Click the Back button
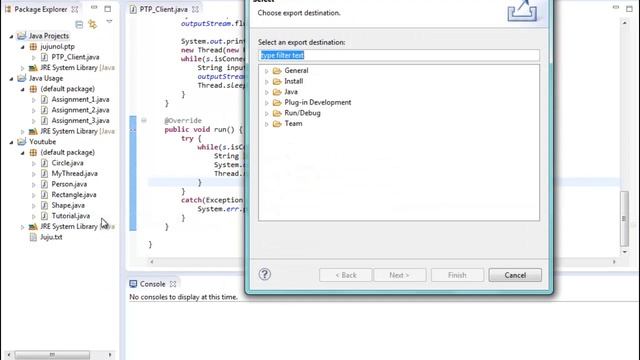 [346, 275]
